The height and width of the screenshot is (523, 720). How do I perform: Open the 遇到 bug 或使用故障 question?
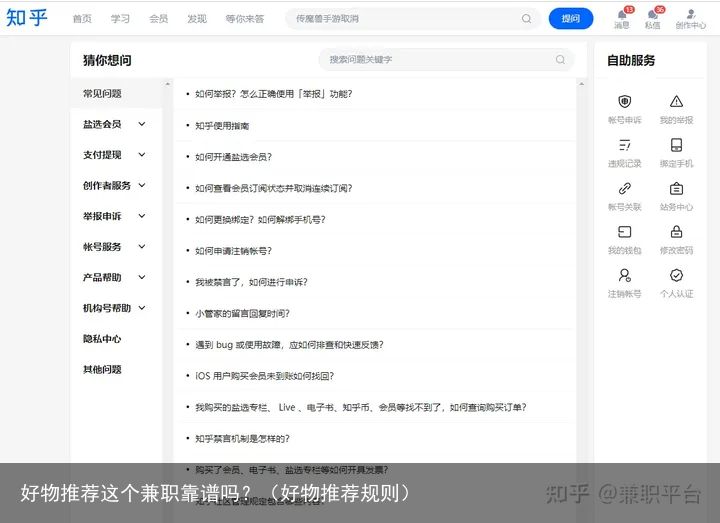click(x=289, y=345)
